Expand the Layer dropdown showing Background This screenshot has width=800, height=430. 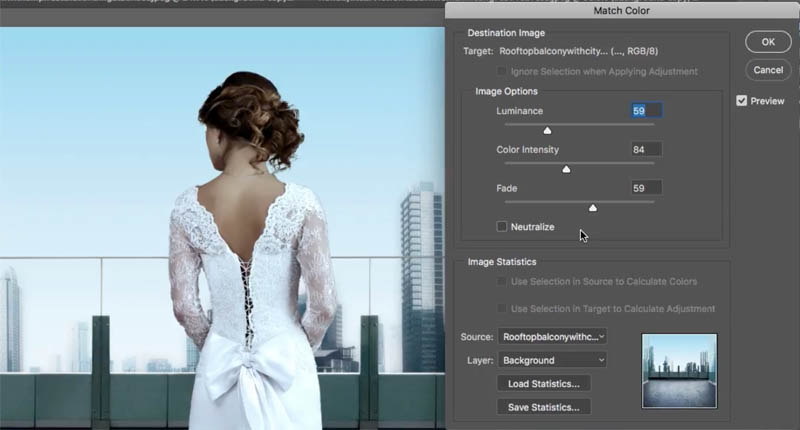pos(553,360)
